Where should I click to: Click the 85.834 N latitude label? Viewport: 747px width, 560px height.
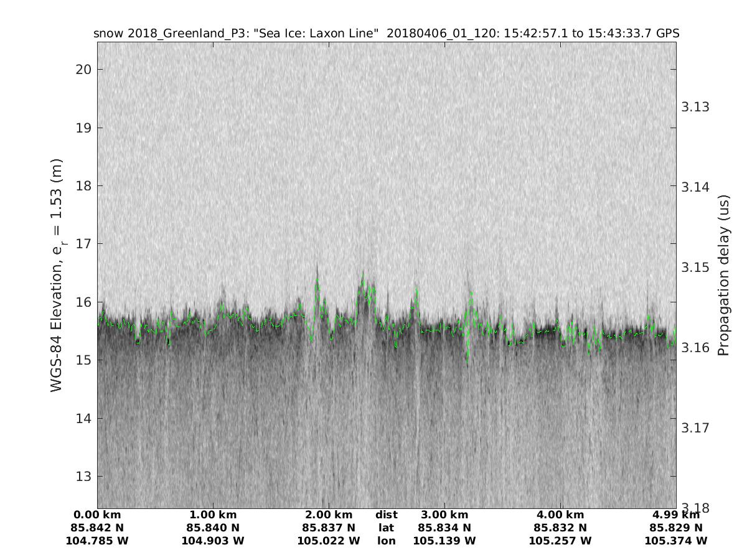444,528
